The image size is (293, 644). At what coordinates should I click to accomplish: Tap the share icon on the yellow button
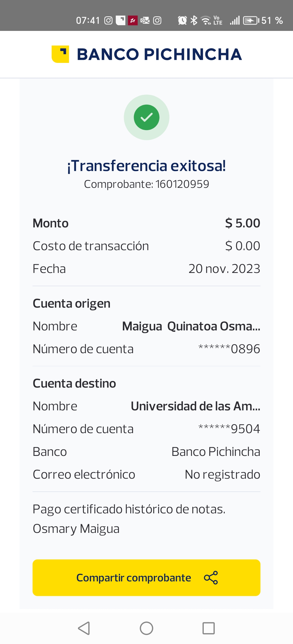click(x=211, y=578)
